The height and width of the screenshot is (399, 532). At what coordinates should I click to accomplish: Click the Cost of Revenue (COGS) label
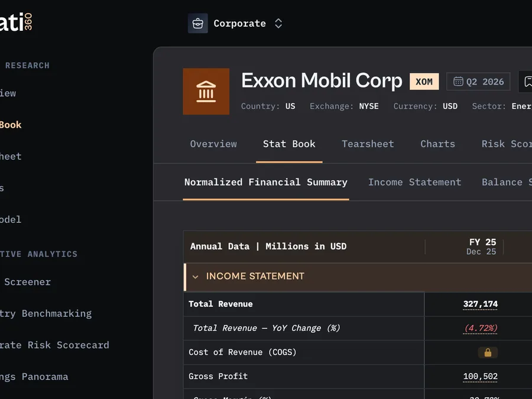pos(242,352)
